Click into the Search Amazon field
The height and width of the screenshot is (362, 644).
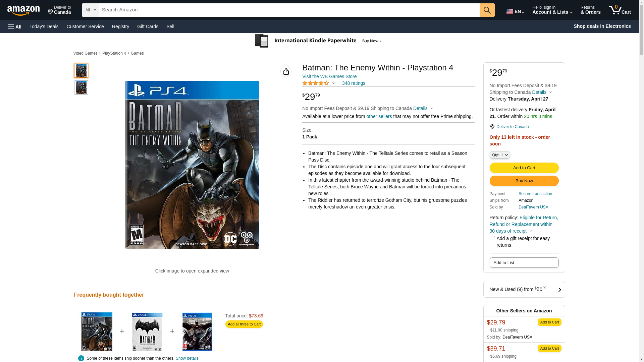point(288,10)
